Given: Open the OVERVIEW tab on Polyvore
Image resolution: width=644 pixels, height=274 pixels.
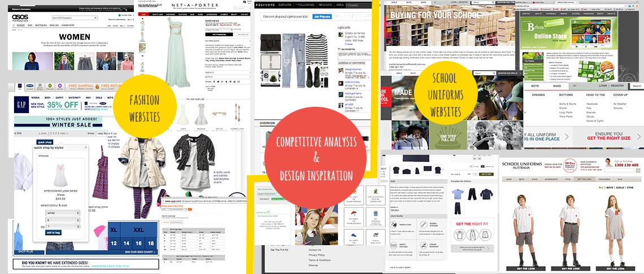Looking at the screenshot, I should click(x=267, y=123).
